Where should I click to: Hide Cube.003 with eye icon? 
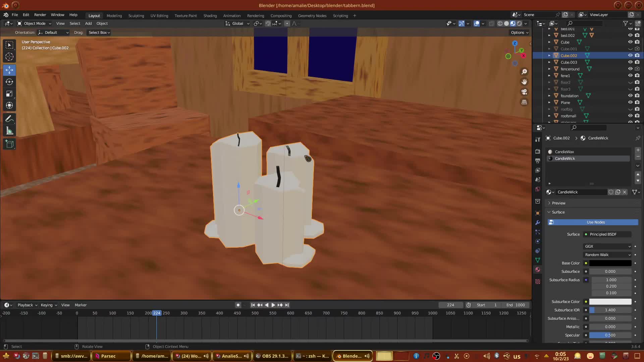pyautogui.click(x=630, y=62)
